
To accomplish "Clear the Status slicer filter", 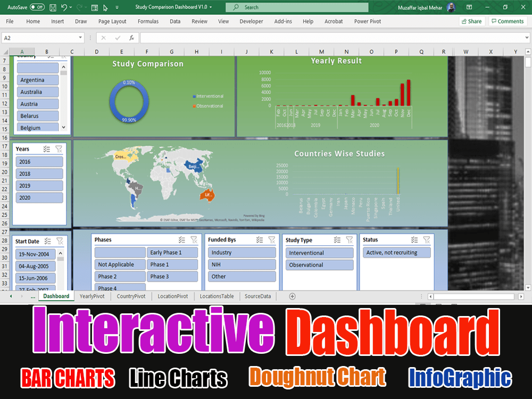I will click(426, 240).
